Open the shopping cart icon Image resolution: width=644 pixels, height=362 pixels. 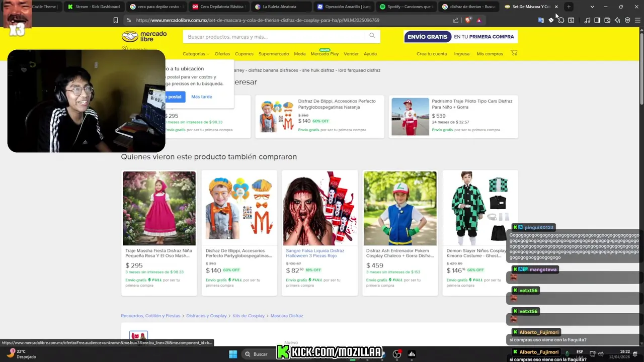coord(514,53)
